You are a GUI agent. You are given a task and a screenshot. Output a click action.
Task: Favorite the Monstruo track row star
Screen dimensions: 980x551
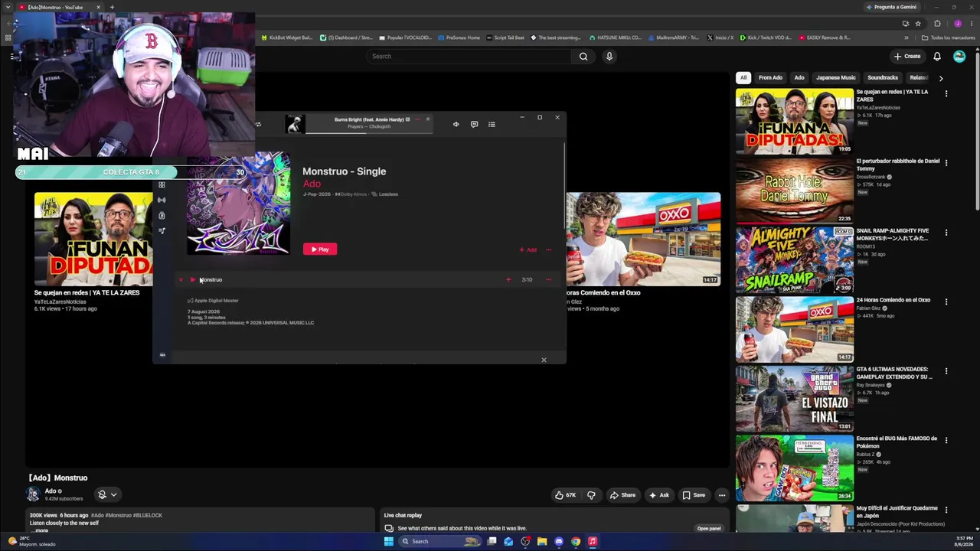(x=181, y=279)
